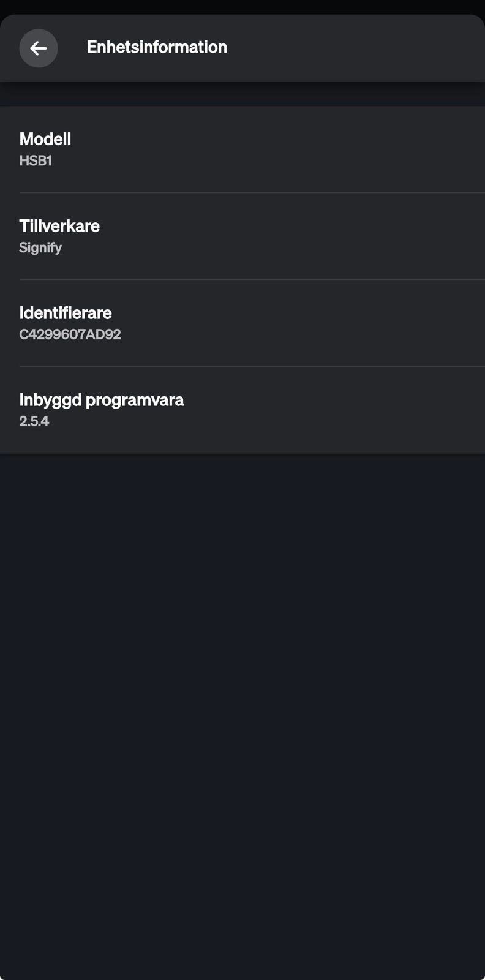
Task: Click blank space right of HSB1
Action: (x=276, y=161)
